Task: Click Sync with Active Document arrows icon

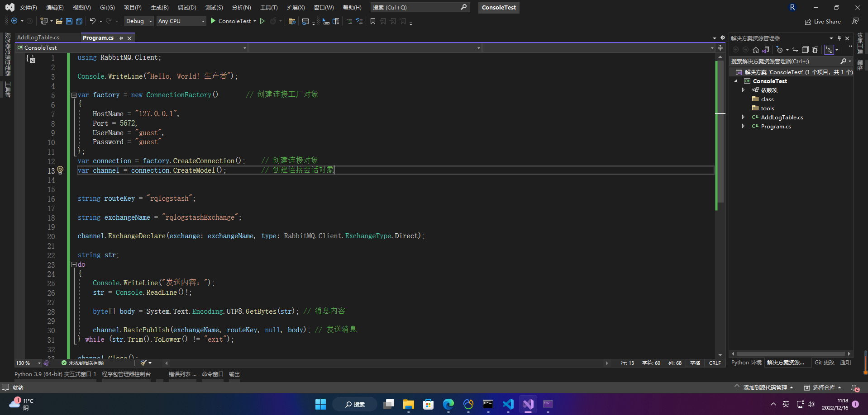Action: pos(795,50)
